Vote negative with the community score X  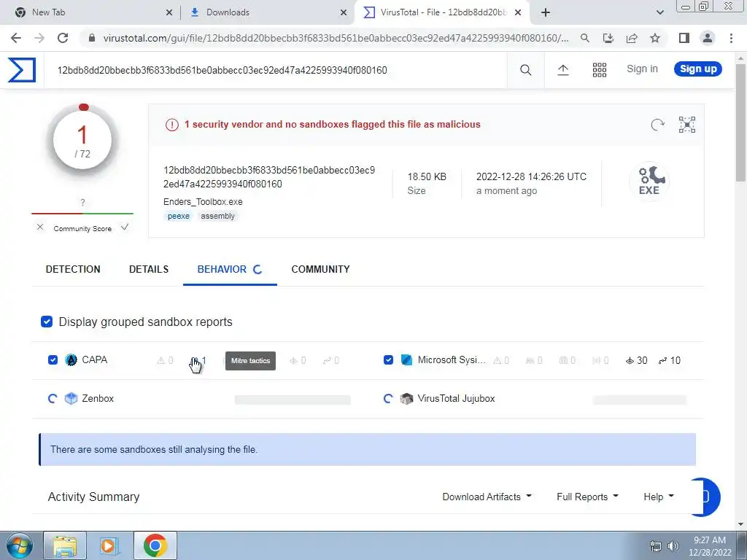pos(40,227)
